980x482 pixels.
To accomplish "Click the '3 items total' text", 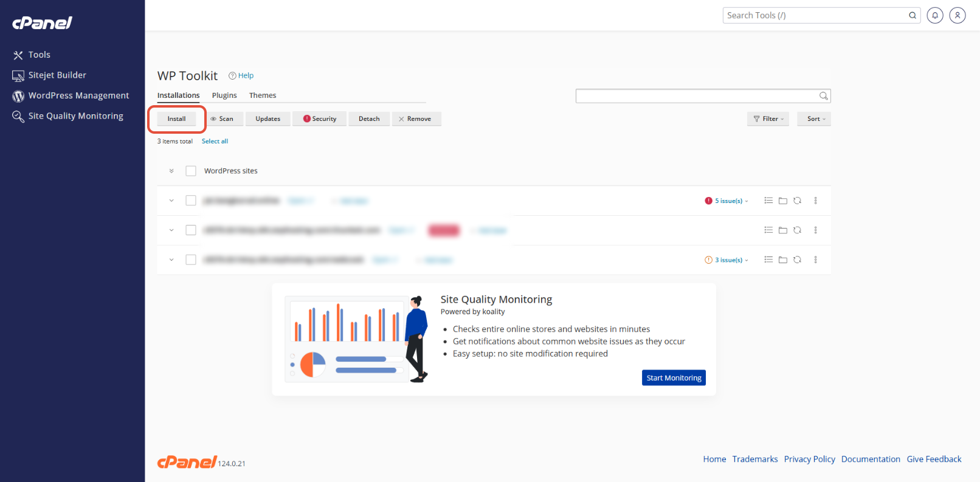I will tap(175, 141).
